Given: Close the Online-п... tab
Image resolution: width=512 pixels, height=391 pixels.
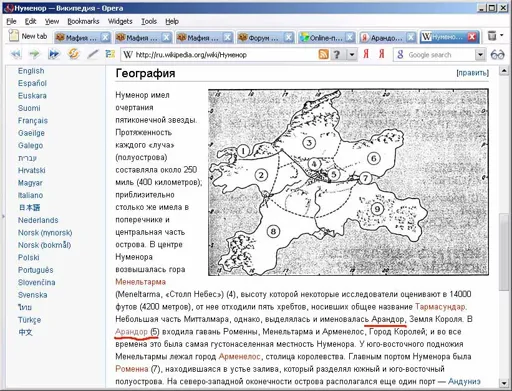Looking at the screenshot, I should [x=350, y=37].
